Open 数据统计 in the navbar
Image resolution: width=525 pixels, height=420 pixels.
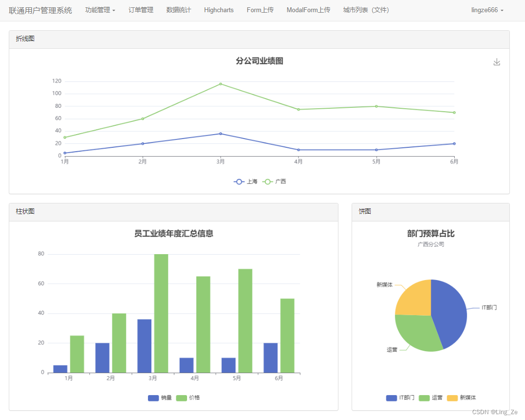pos(179,10)
